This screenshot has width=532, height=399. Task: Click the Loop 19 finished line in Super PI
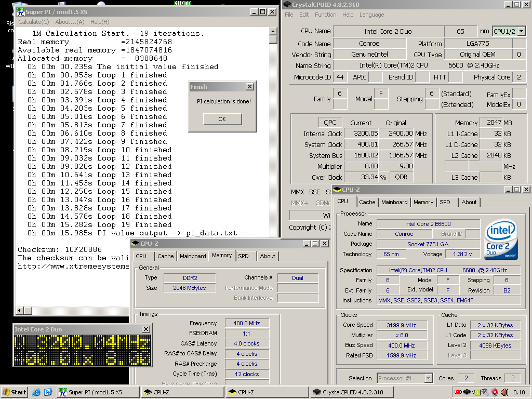pos(99,224)
